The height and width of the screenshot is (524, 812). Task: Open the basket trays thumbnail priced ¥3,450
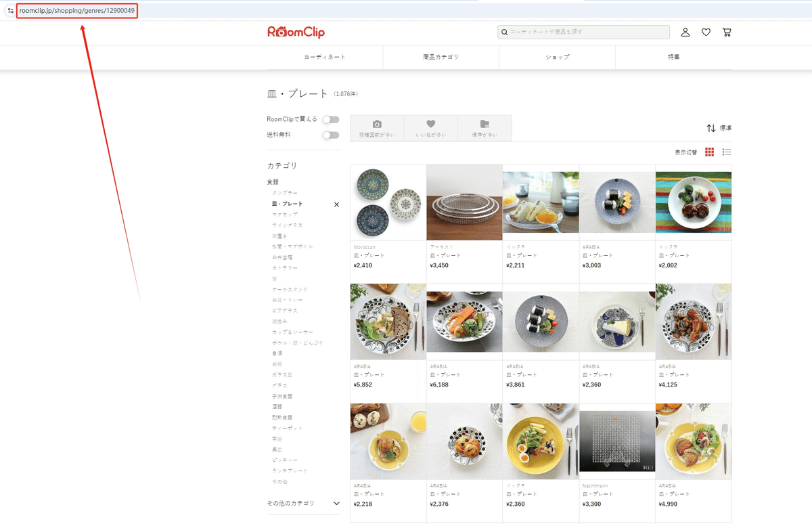click(x=464, y=202)
